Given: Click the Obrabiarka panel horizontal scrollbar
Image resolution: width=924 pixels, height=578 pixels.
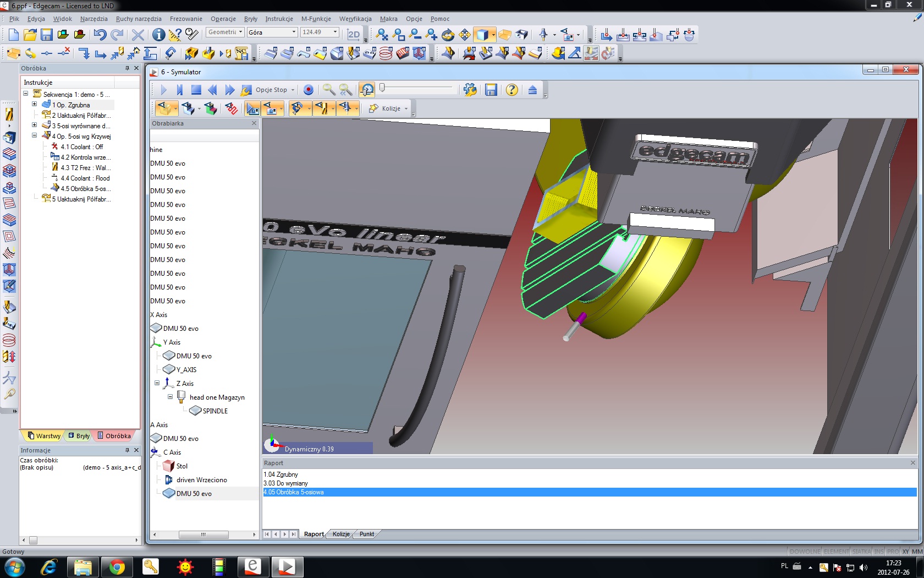Looking at the screenshot, I should 204,535.
